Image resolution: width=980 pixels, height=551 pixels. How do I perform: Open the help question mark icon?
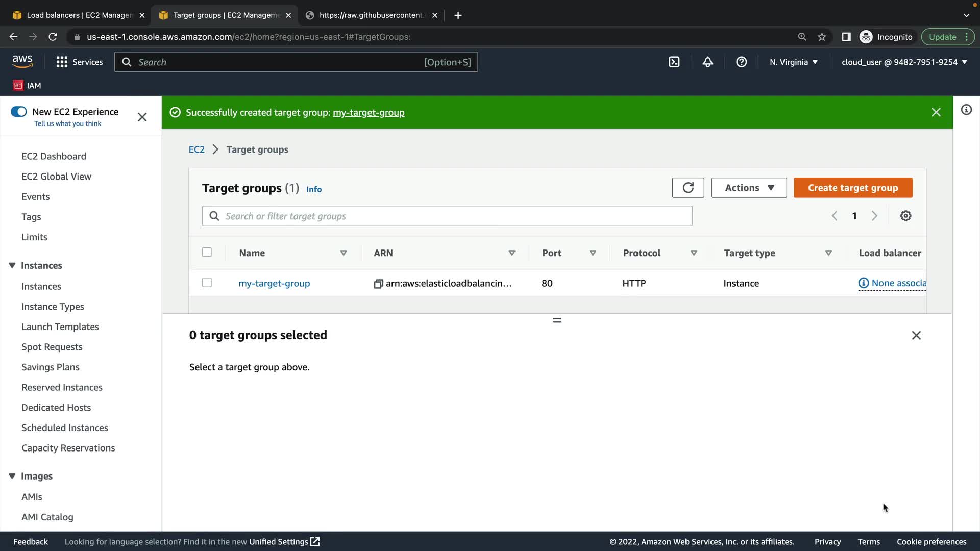click(741, 62)
